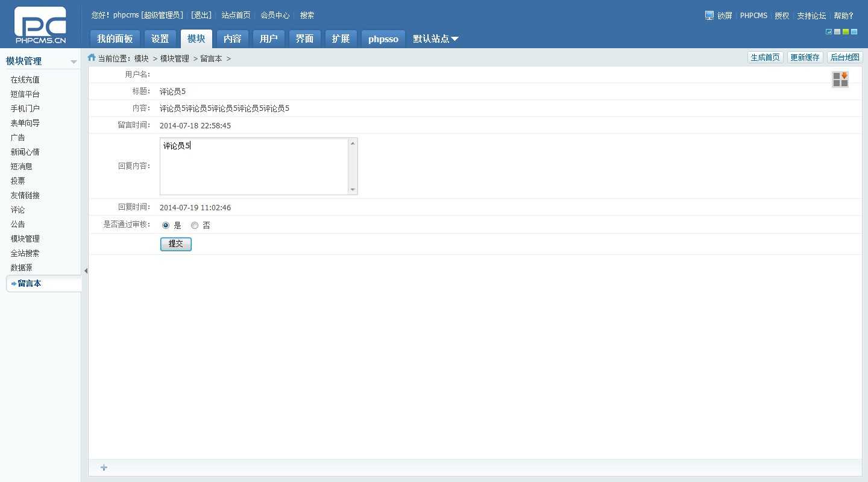Open 公告 in the sidebar
Viewport: 868px width, 482px height.
(x=18, y=224)
